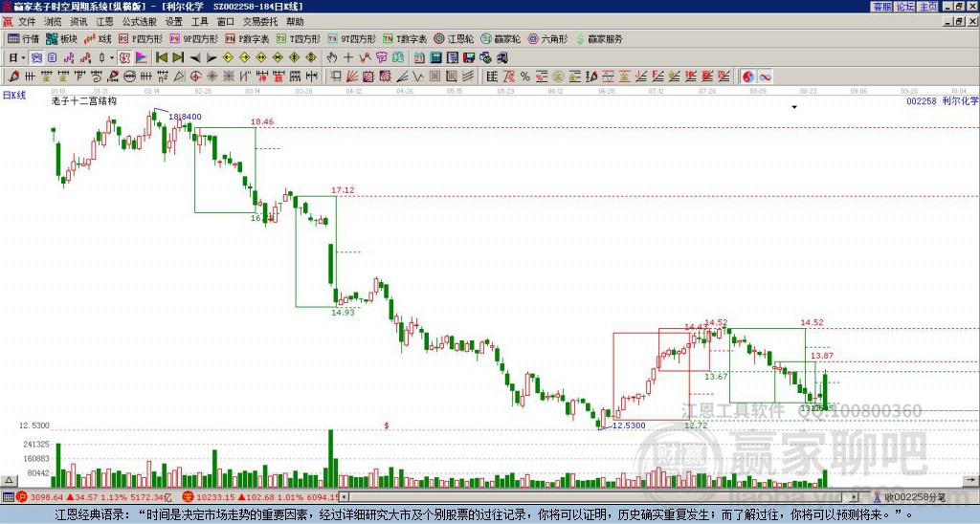Click the 18.46 resistance price label

(262, 121)
